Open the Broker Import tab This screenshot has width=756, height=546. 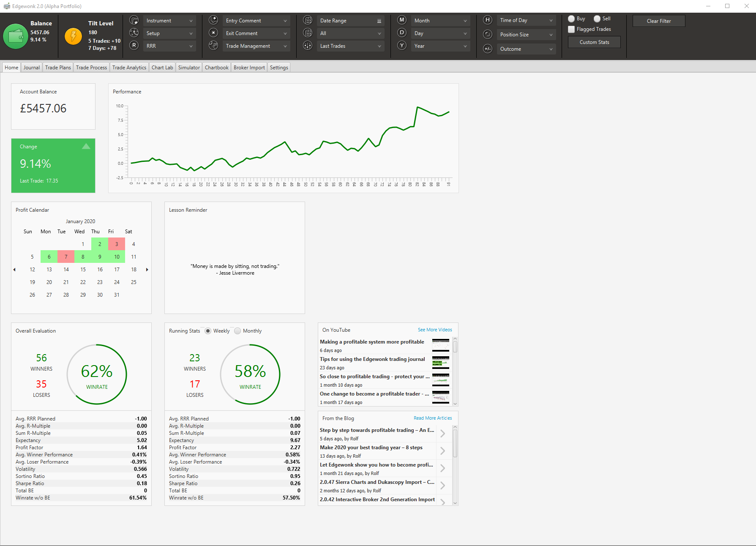click(249, 68)
